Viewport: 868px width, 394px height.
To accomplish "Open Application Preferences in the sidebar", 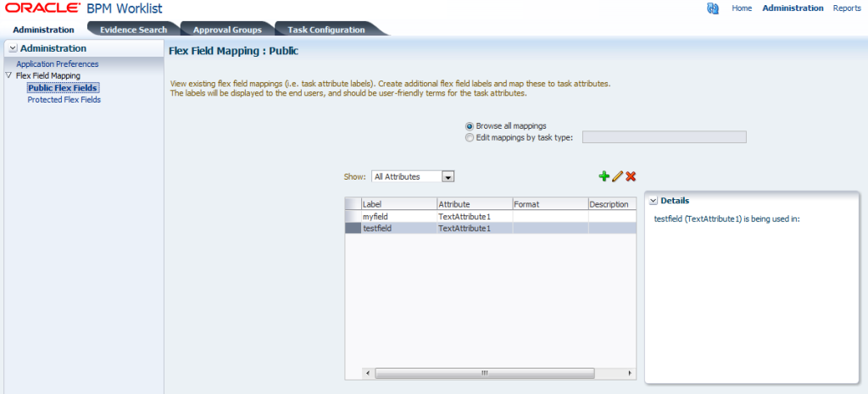I will 58,64.
